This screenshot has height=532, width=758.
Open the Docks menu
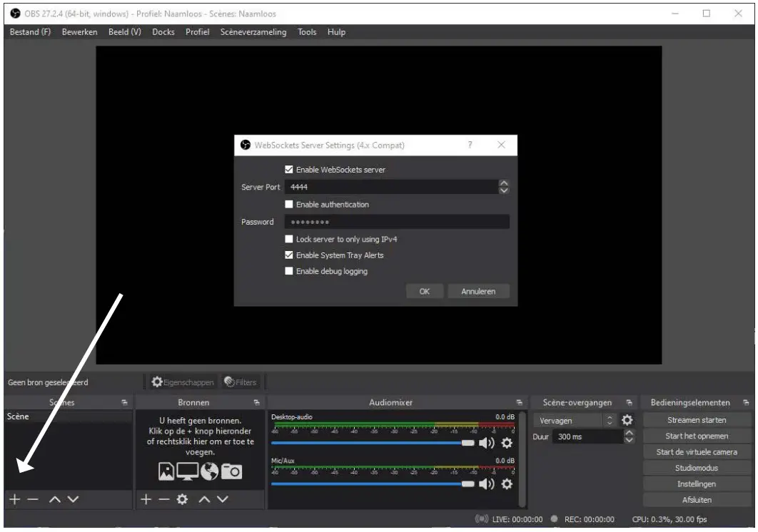tap(163, 32)
